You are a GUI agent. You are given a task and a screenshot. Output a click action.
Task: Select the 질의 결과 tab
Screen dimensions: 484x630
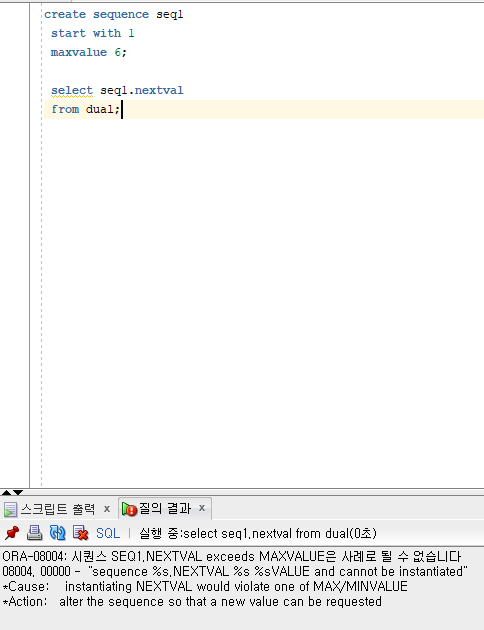[x=165, y=509]
